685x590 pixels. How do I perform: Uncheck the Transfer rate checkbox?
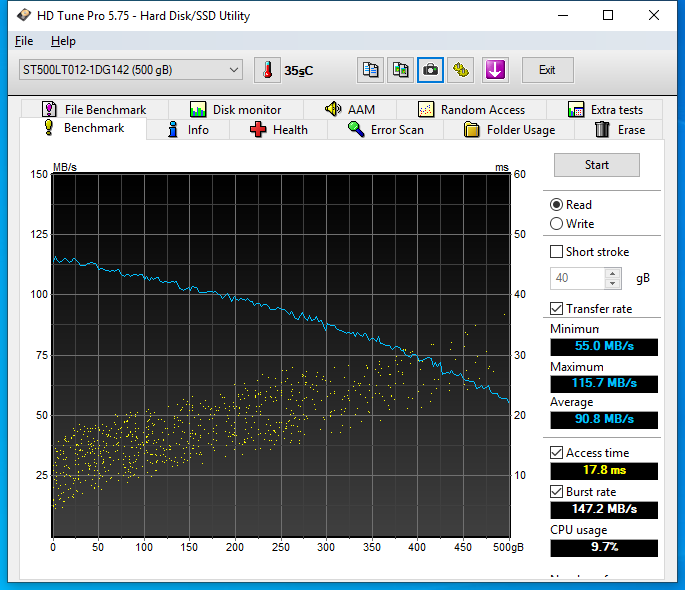click(x=557, y=309)
